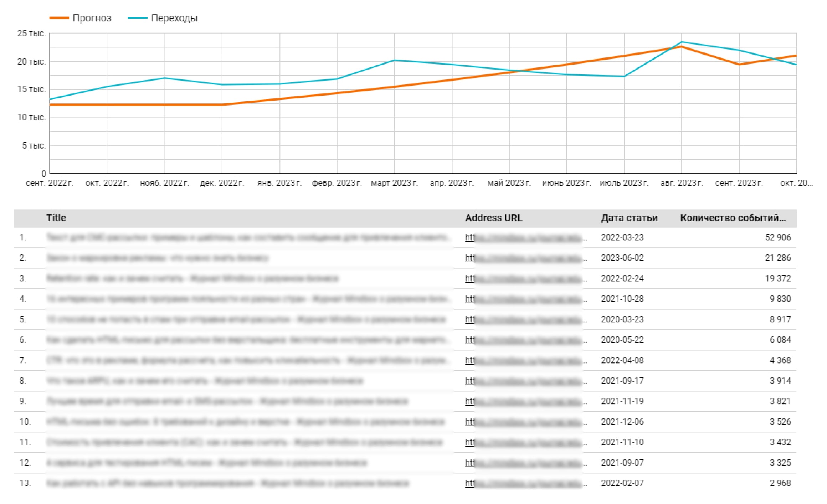Open the URL link in row 5
This screenshot has width=827, height=504.
pyautogui.click(x=526, y=319)
